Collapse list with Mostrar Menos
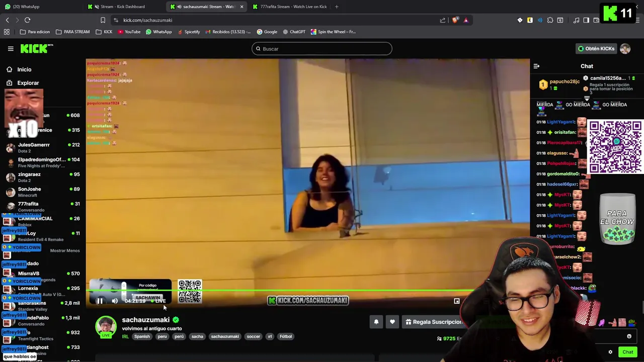644x362 pixels. (x=65, y=250)
